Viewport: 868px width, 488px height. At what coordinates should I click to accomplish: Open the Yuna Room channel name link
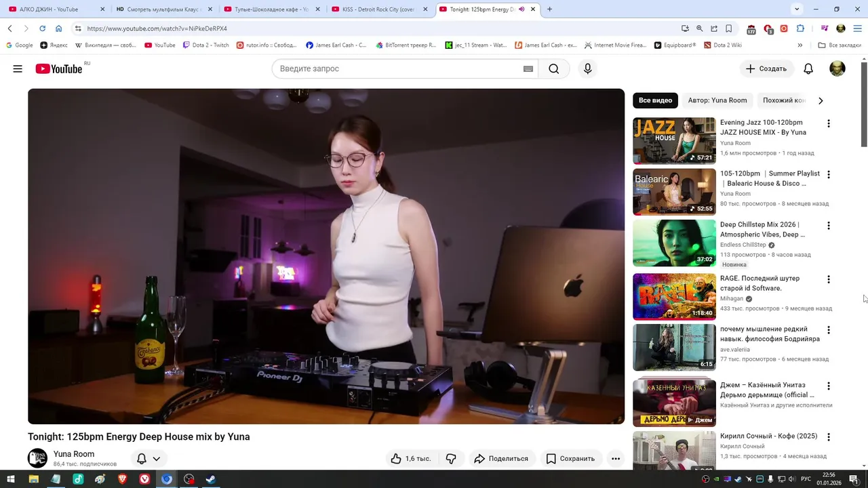(x=74, y=454)
